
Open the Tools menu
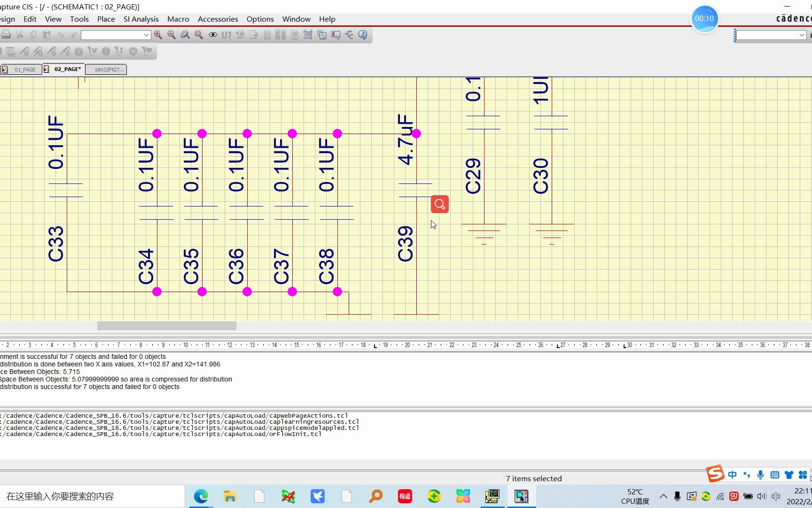pos(79,19)
